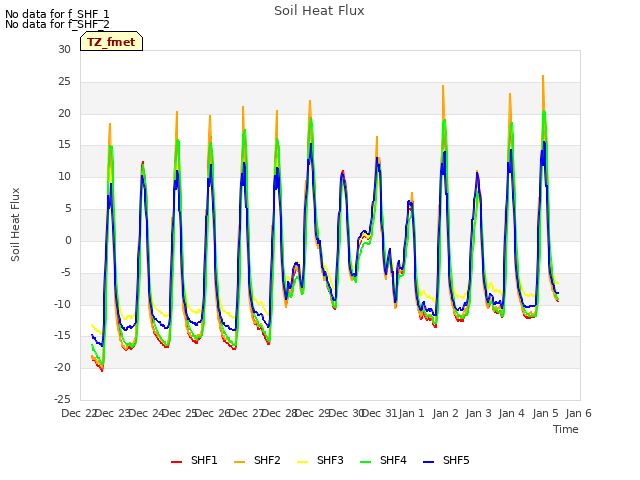This screenshot has width=640, height=480.
Task: Click the Jan 5 x-axis tick label
Action: point(545,413)
